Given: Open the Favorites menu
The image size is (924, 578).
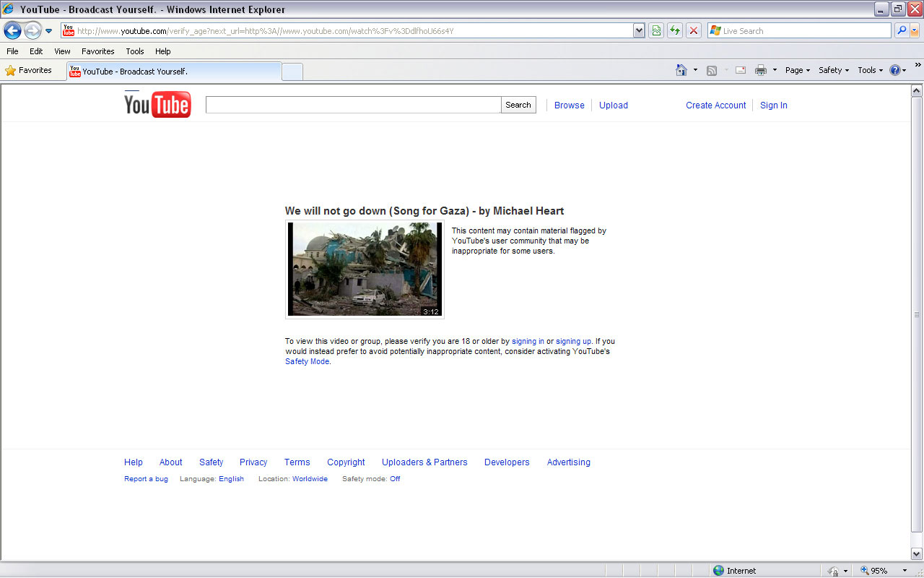Looking at the screenshot, I should pyautogui.click(x=98, y=51).
